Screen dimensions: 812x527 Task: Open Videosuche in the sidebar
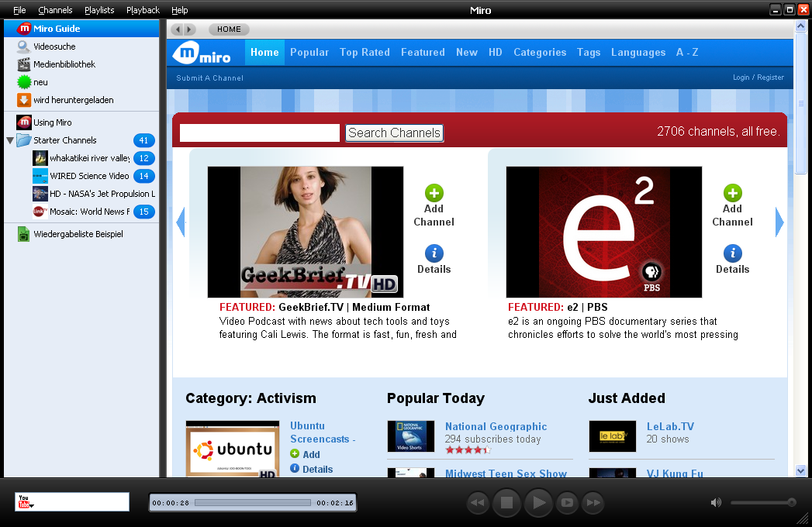54,46
